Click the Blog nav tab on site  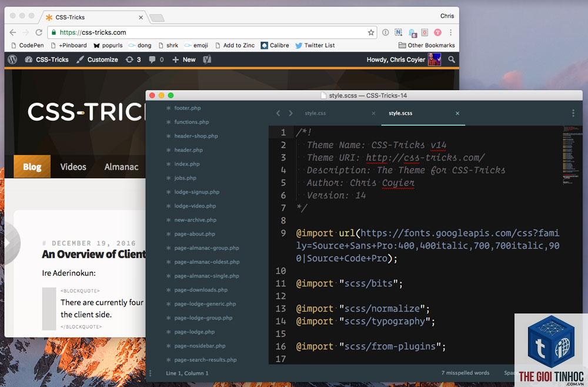32,166
